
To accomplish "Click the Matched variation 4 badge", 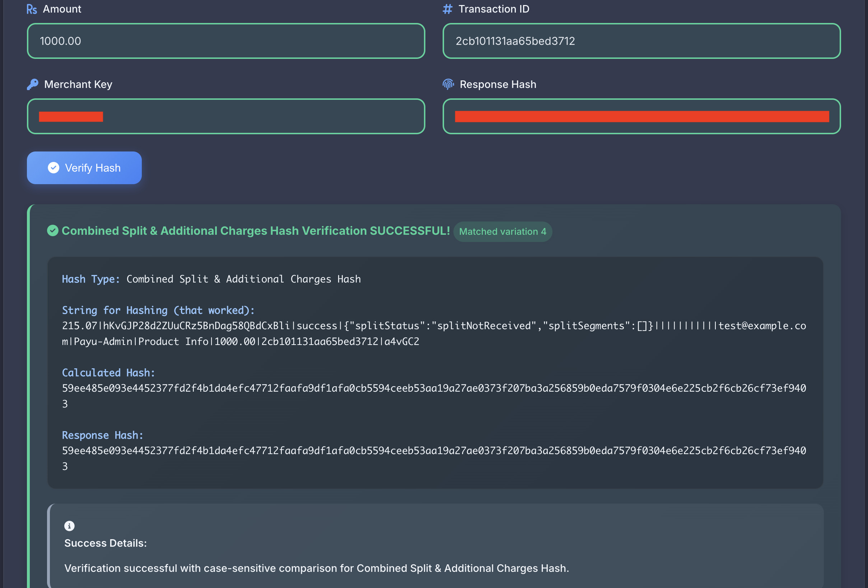I will (502, 232).
